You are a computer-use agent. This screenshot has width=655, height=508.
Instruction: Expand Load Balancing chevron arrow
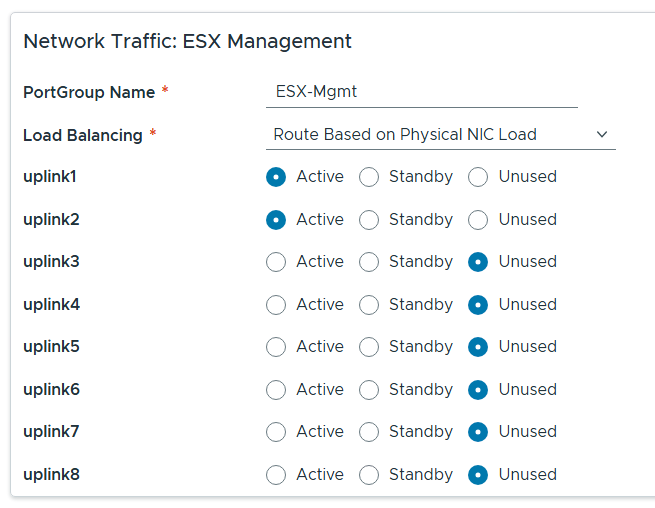[x=601, y=134]
